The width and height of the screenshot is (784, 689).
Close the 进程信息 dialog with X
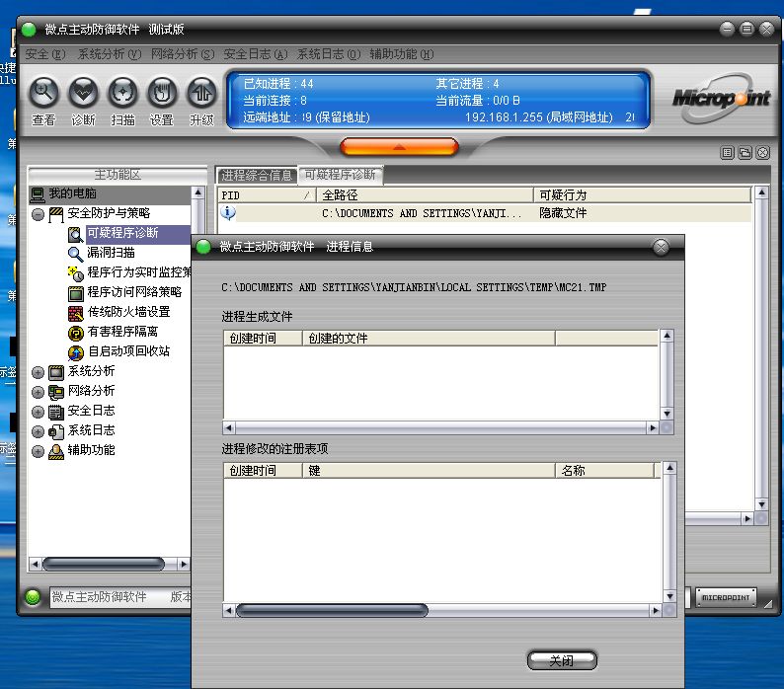click(x=661, y=247)
